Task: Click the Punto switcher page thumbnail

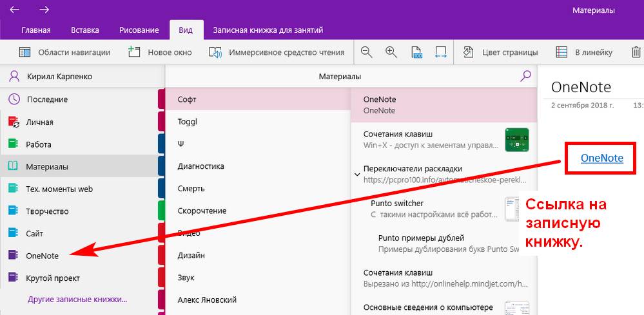Action: click(x=511, y=208)
